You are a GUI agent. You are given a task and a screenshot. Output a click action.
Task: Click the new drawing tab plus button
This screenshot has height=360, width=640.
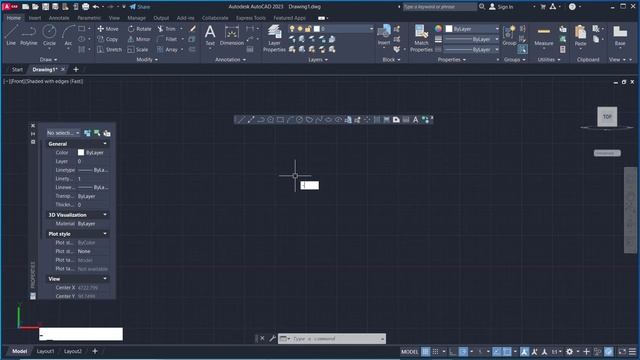pyautogui.click(x=76, y=69)
